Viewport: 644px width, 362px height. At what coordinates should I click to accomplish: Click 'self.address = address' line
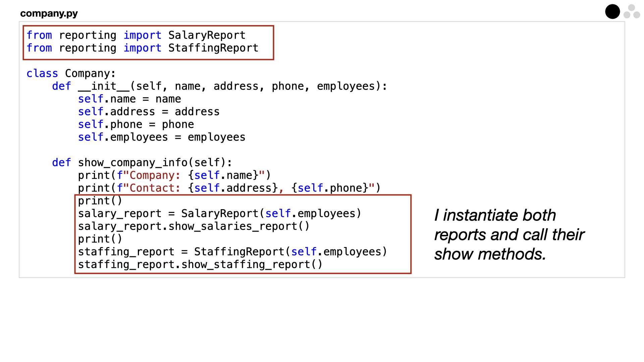149,112
